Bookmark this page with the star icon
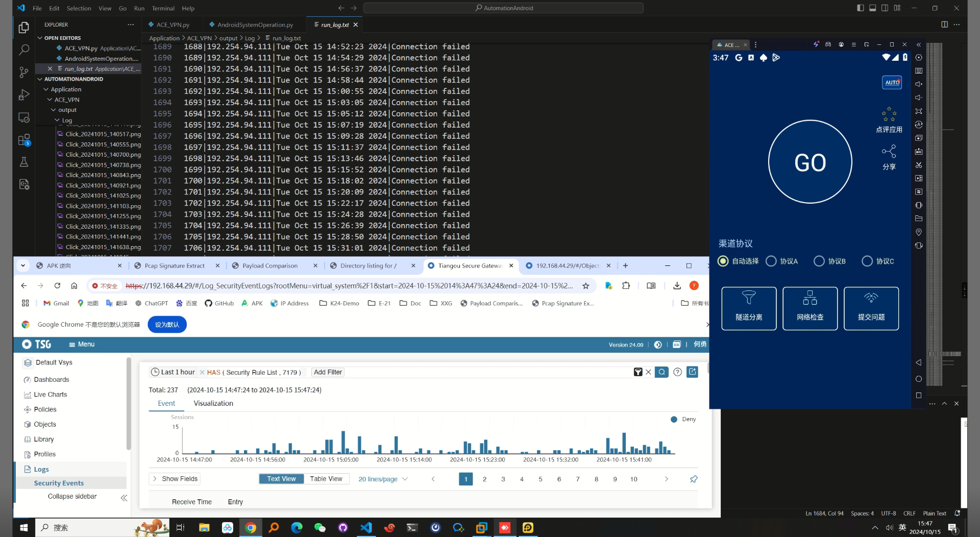980x537 pixels. tap(586, 286)
